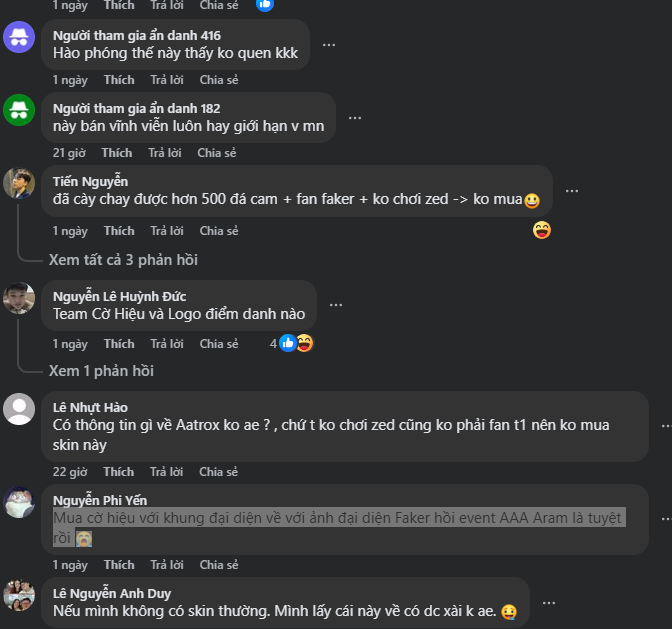Expand 1 reply under Nguyễn Lê Huỳnh Đức's comment
The width and height of the screenshot is (672, 629).
click(101, 371)
